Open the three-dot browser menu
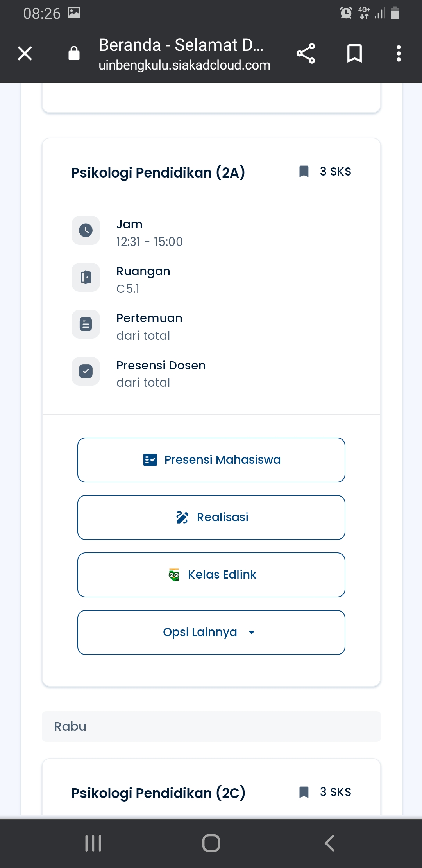Screen dimensions: 422x868 pyautogui.click(x=399, y=54)
